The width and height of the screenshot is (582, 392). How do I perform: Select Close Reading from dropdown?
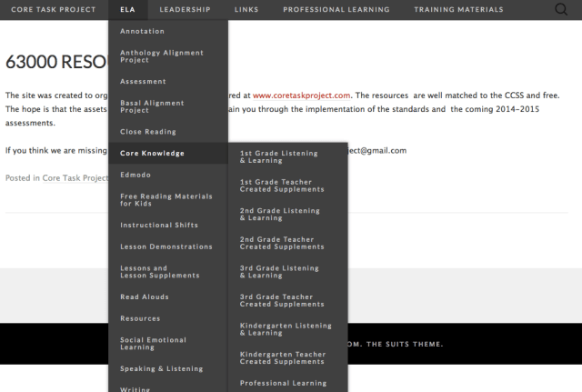tap(148, 131)
